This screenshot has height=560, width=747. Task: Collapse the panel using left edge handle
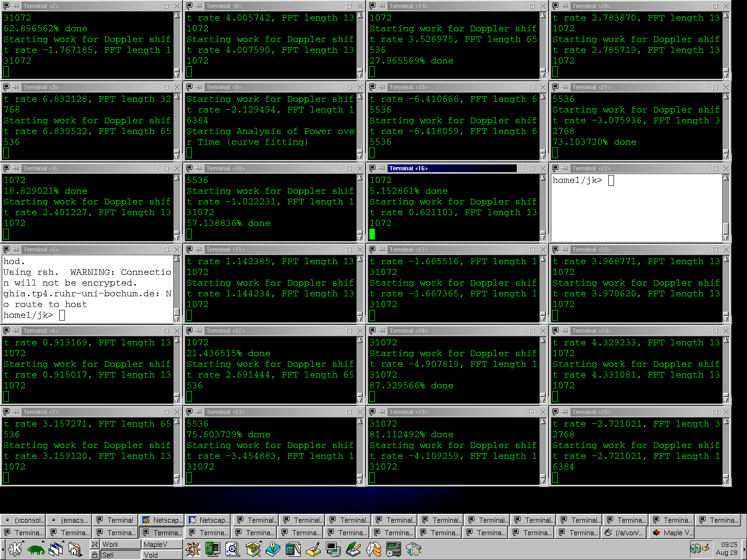2,549
